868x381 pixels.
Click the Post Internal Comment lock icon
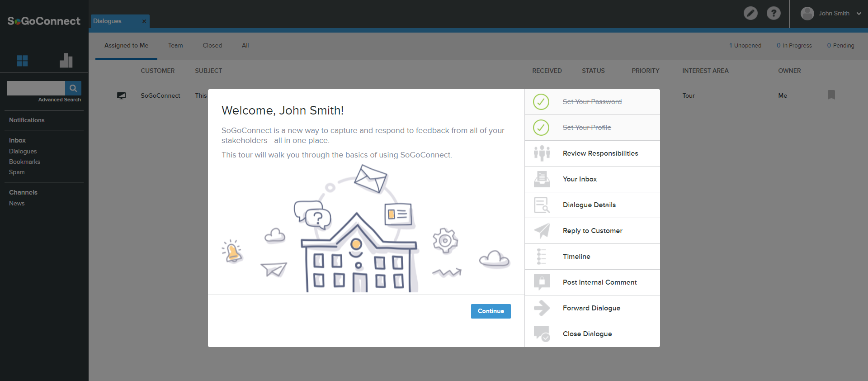(x=542, y=282)
